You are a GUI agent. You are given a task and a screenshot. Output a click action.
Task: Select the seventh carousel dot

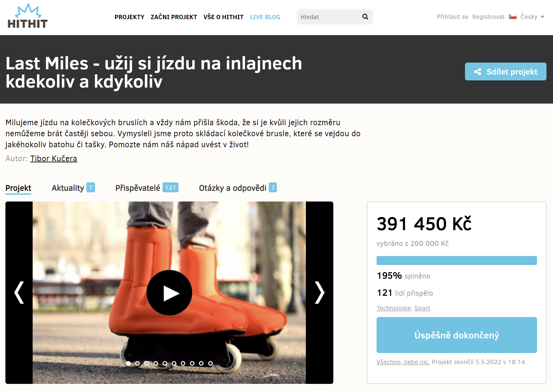pyautogui.click(x=183, y=363)
